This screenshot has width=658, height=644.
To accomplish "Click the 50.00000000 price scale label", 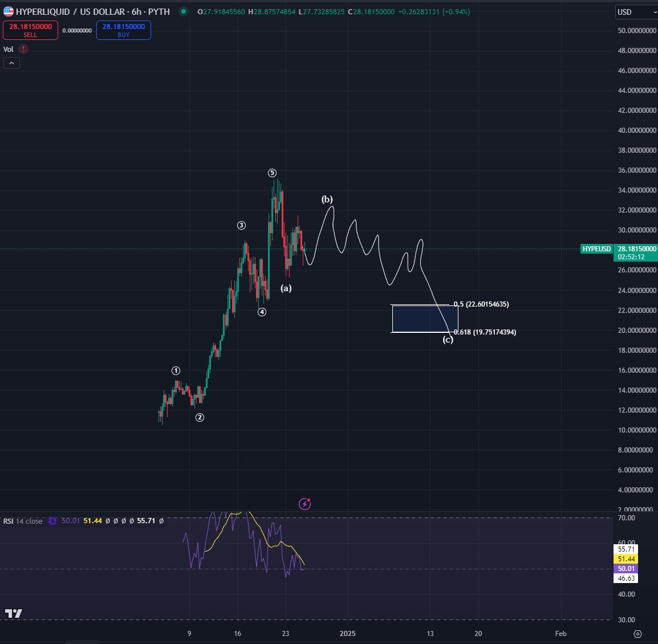I will pyautogui.click(x=636, y=31).
